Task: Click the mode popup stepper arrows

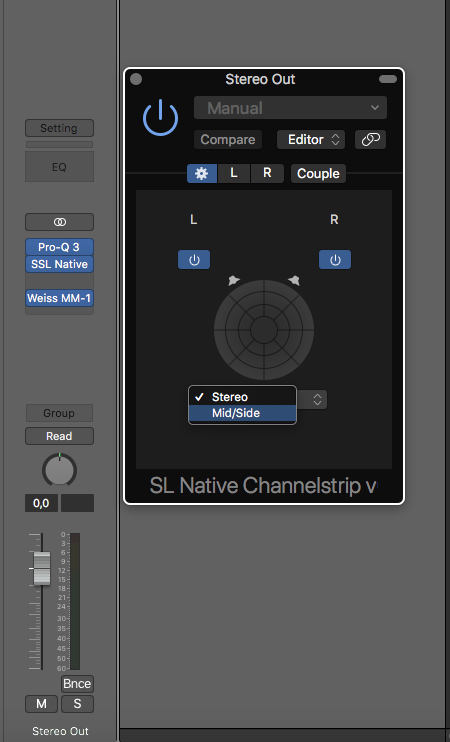Action: (x=317, y=400)
